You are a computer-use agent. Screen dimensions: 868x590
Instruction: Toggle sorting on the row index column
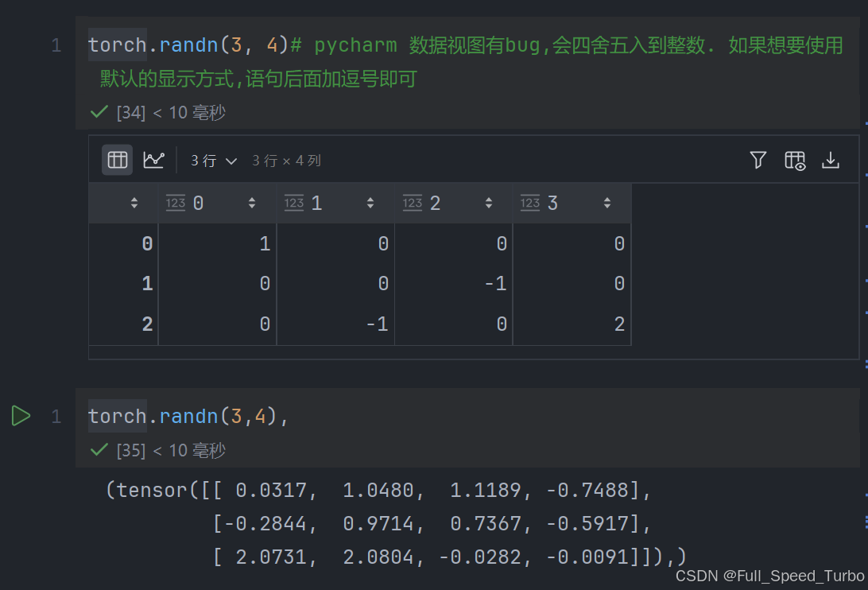[134, 203]
